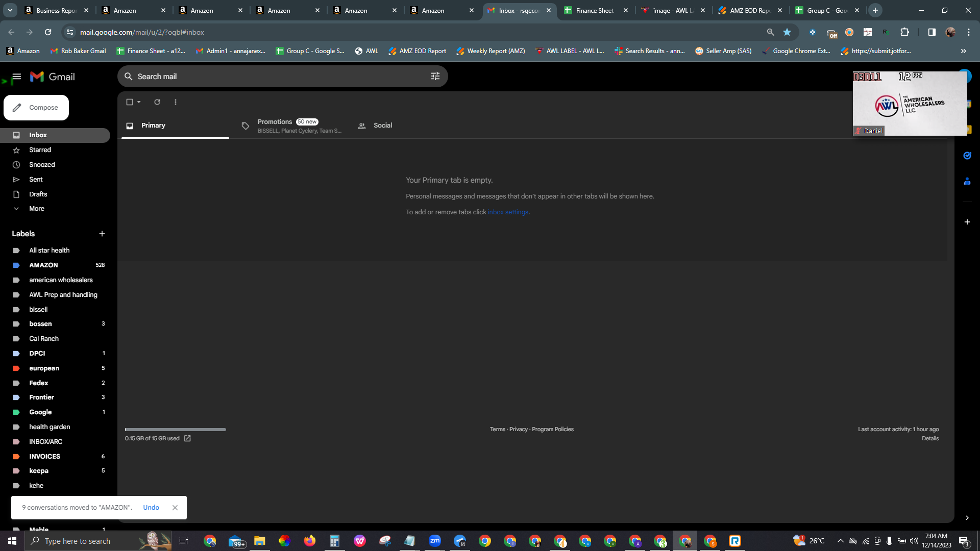Switch to the Business Reports browser tab

pyautogui.click(x=57, y=10)
